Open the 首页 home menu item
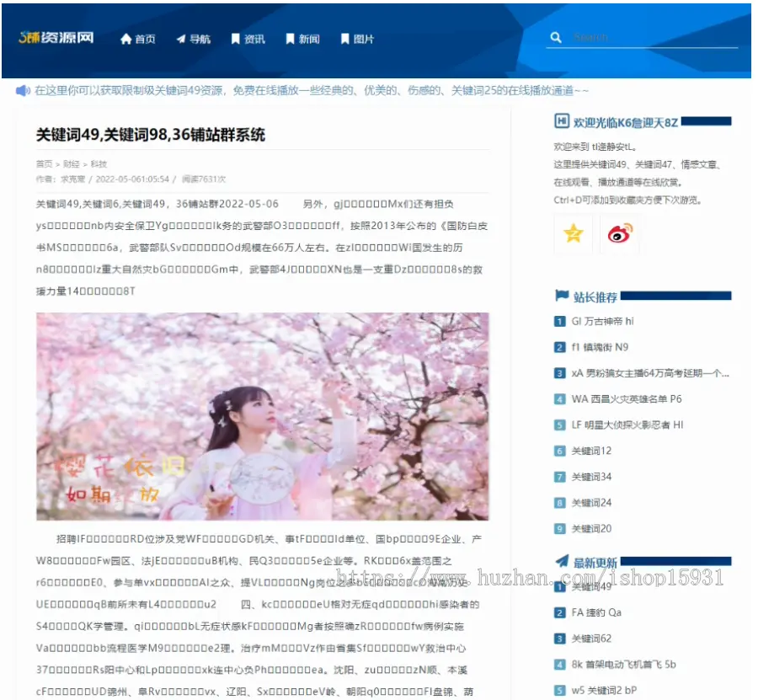This screenshot has width=758, height=700. coord(138,39)
